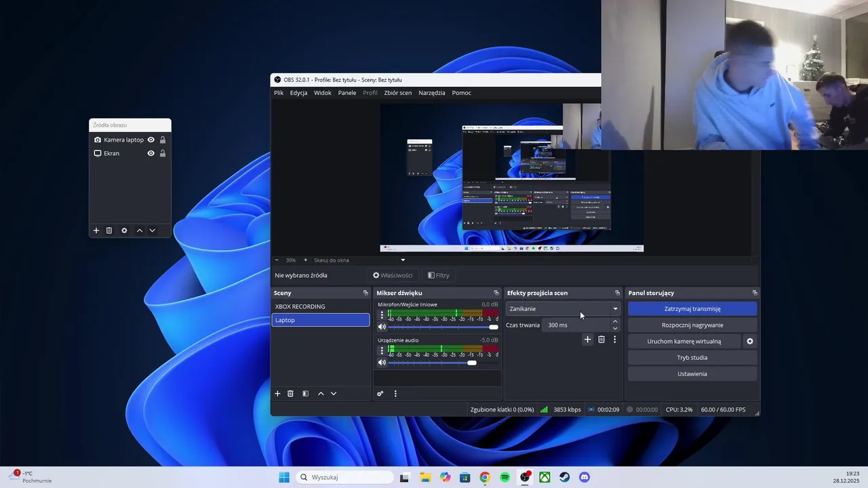Select the Laptop scene

pos(321,320)
